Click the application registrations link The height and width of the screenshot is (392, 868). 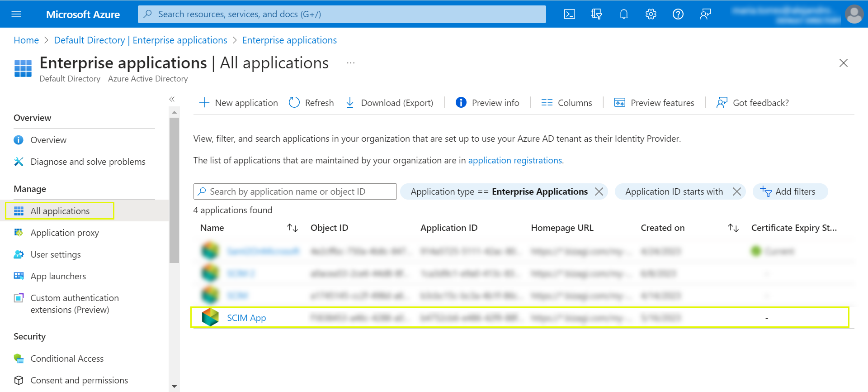515,160
